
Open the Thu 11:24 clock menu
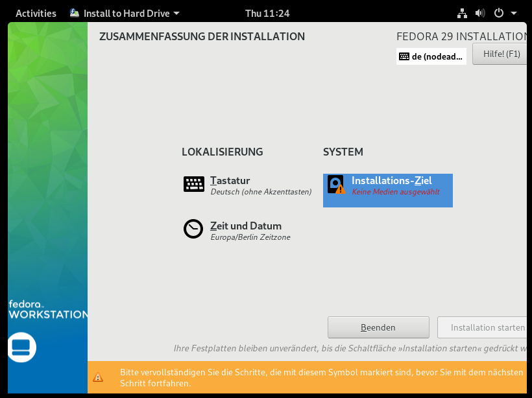[267, 13]
